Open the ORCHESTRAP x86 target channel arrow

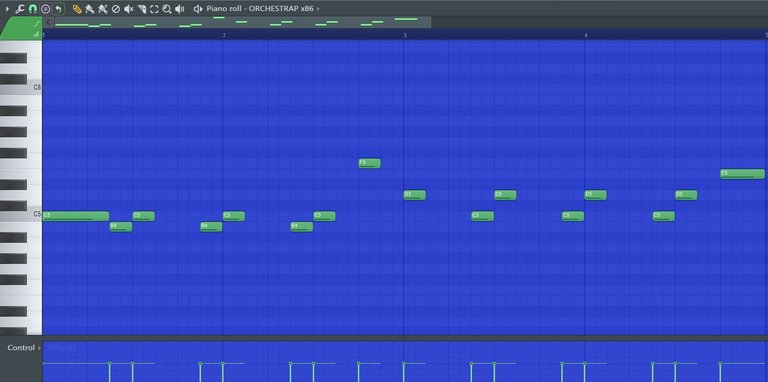coord(318,9)
